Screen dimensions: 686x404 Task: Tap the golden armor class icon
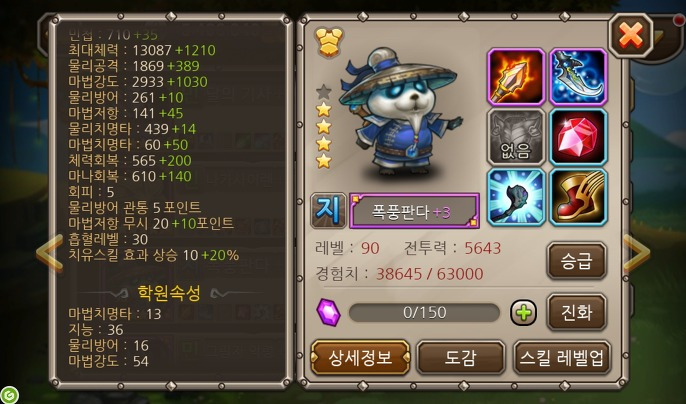tap(329, 42)
